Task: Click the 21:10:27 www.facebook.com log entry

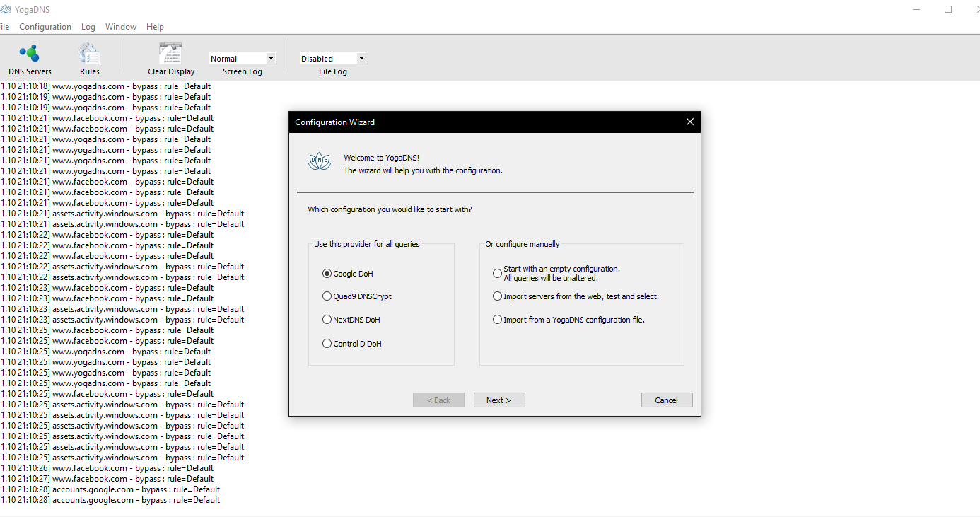Action: (x=107, y=479)
